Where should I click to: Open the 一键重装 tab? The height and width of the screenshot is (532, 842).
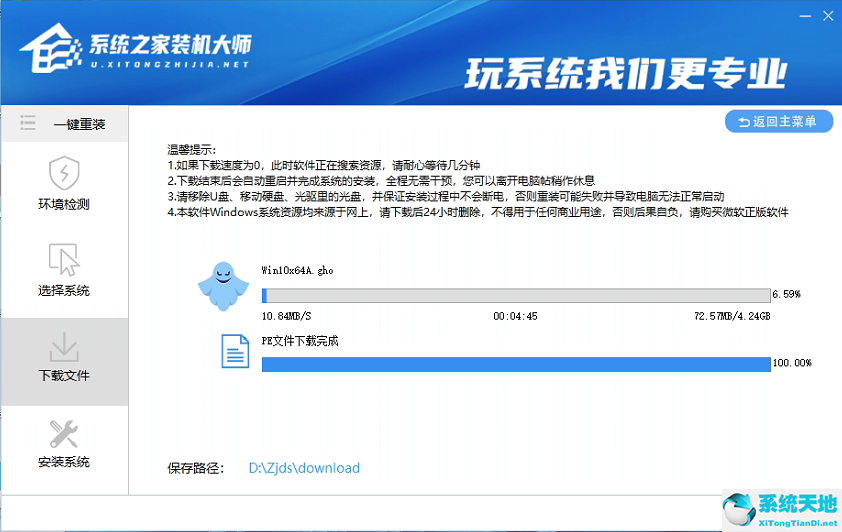pyautogui.click(x=64, y=124)
